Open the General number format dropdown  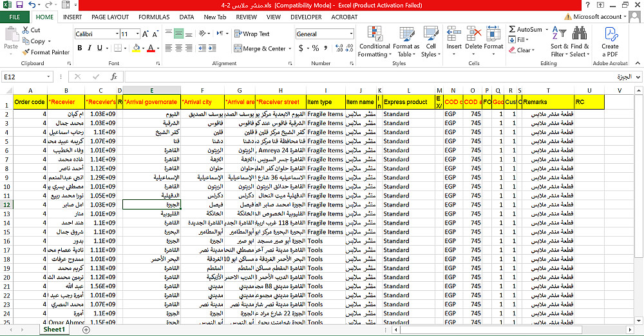pyautogui.click(x=351, y=34)
